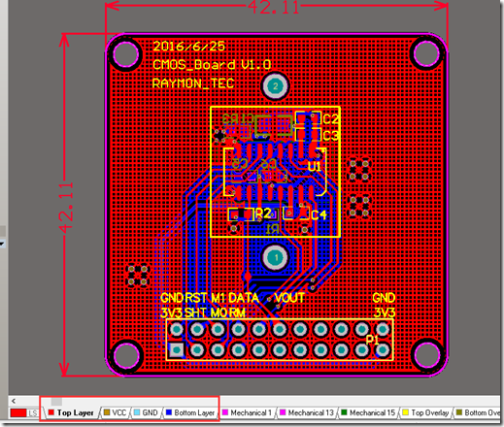Image resolution: width=504 pixels, height=427 pixels.
Task: Click the light blue GND layer swatch
Action: point(137,412)
